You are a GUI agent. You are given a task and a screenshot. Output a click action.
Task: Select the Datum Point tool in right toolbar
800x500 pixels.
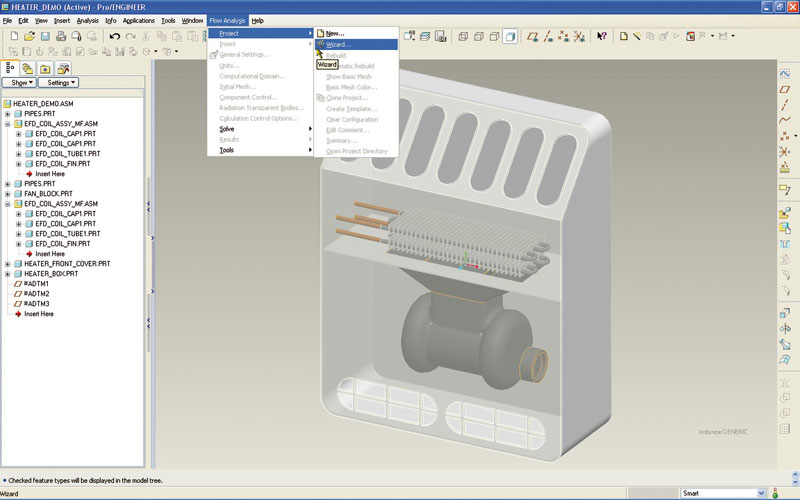pyautogui.click(x=785, y=136)
